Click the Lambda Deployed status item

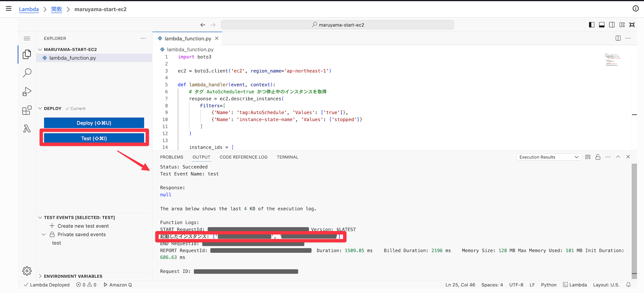47,285
